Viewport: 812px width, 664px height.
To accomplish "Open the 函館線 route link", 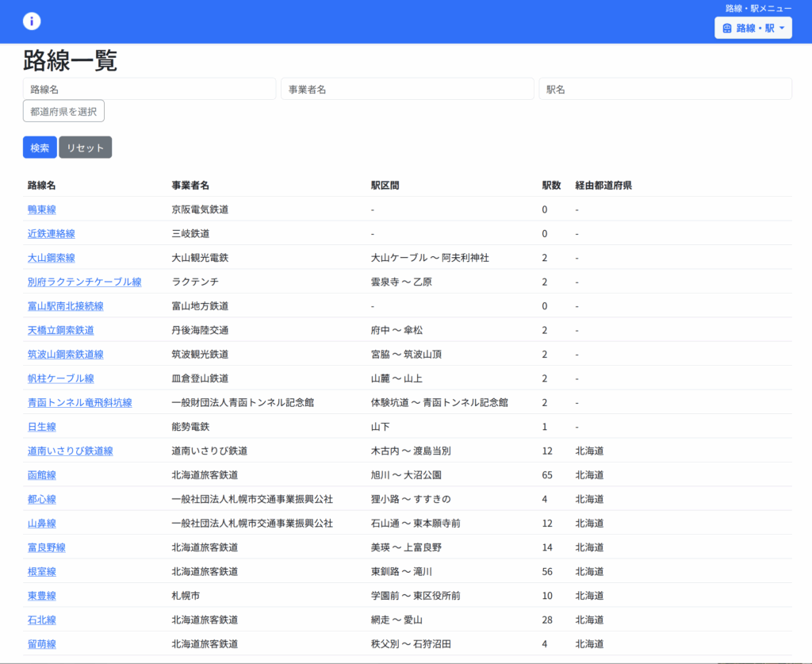I will point(42,475).
